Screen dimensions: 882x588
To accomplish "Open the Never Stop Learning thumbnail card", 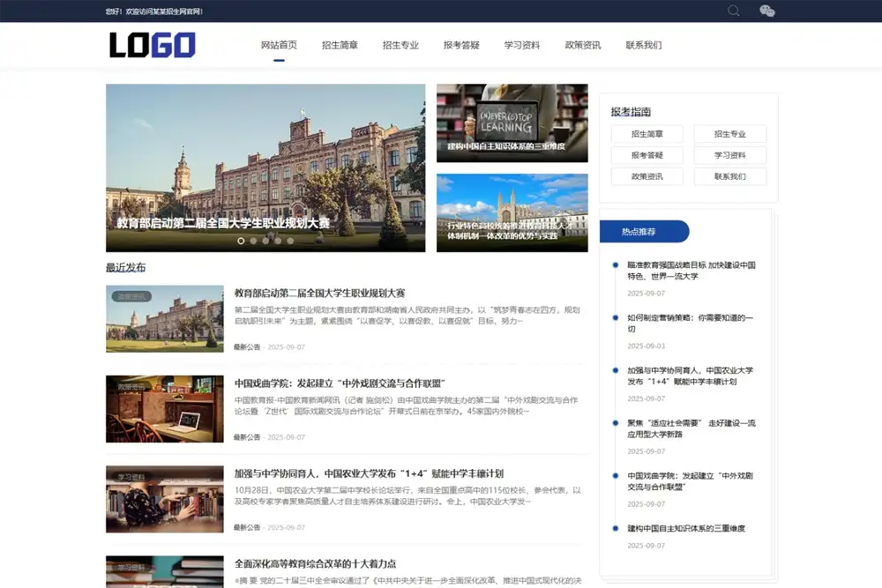I will tap(512, 123).
